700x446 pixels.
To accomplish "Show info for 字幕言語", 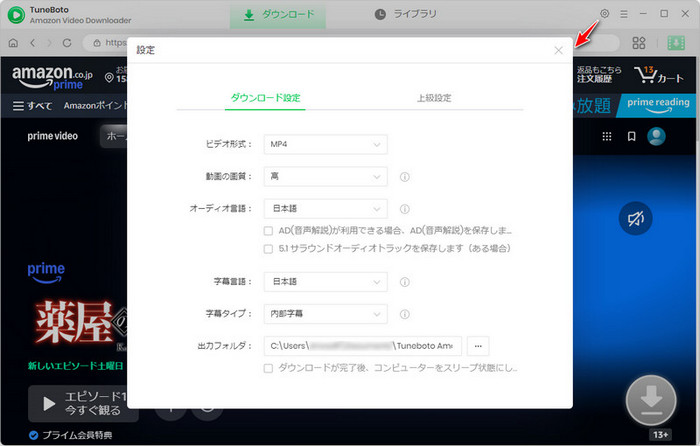I will 404,282.
